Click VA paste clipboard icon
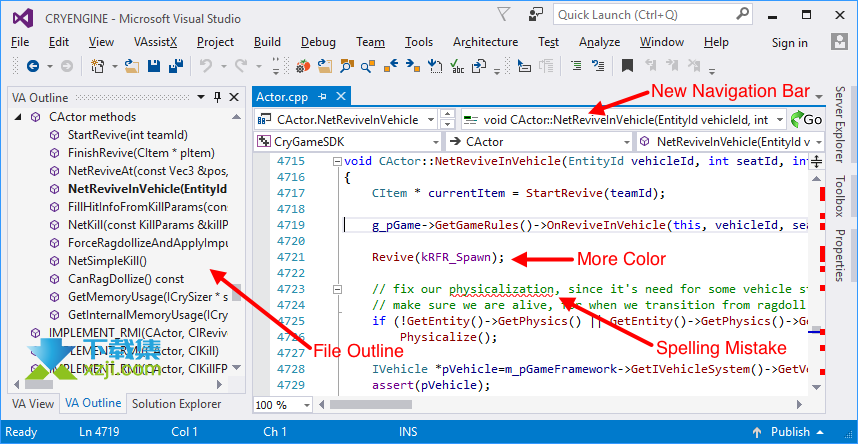The image size is (858, 444). tap(479, 66)
